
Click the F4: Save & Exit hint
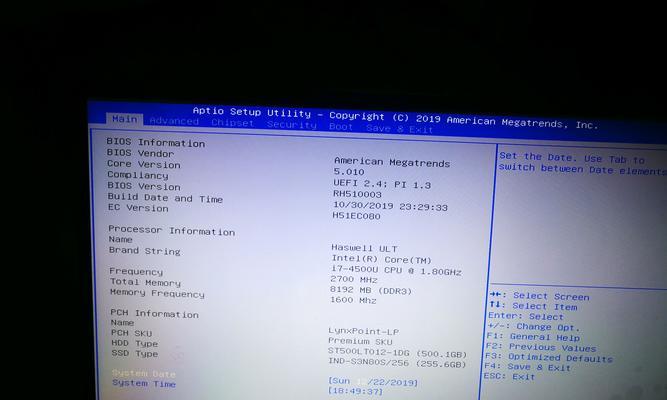(x=527, y=367)
